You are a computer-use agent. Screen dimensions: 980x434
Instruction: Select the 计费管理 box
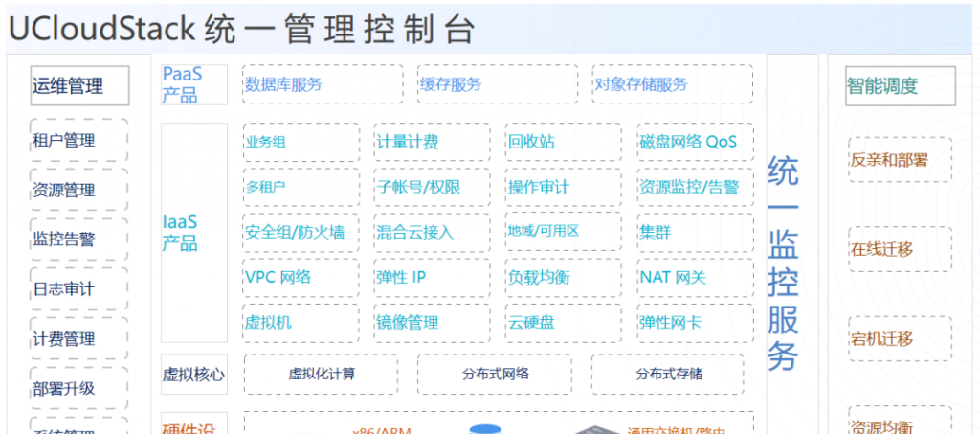pyautogui.click(x=79, y=338)
